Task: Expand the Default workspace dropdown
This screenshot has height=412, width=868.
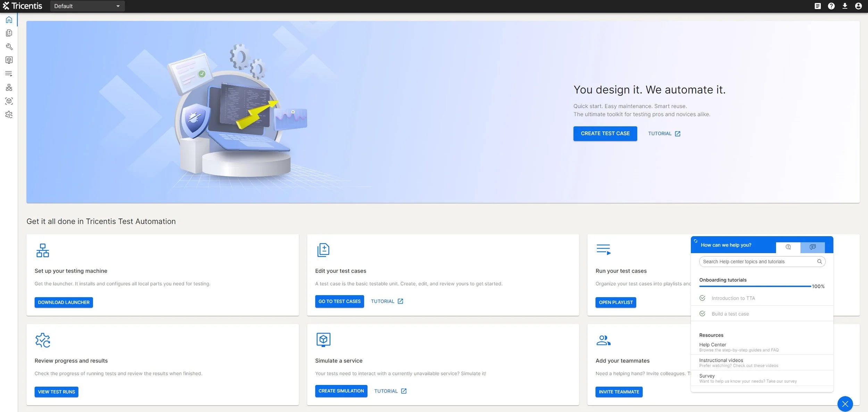Action: (x=87, y=6)
